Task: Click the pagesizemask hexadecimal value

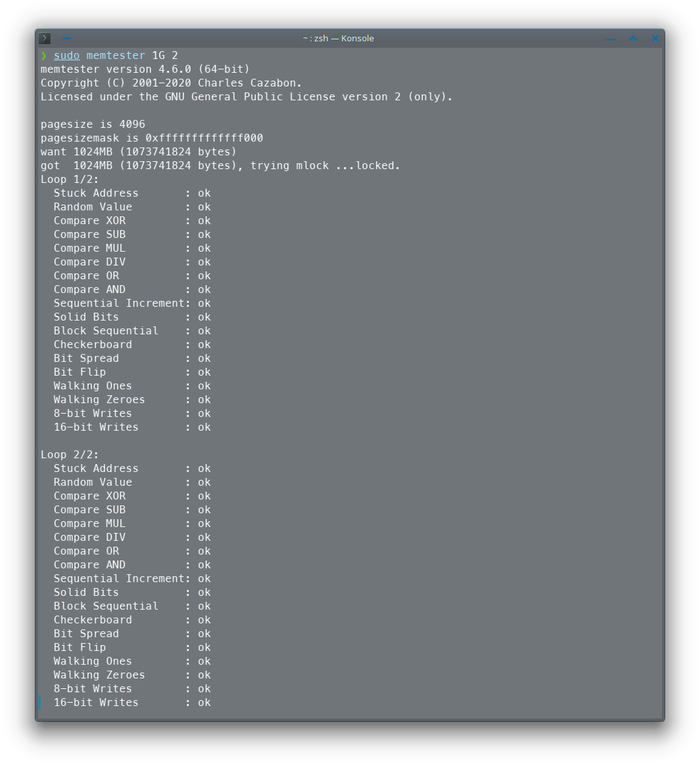Action: pos(204,138)
